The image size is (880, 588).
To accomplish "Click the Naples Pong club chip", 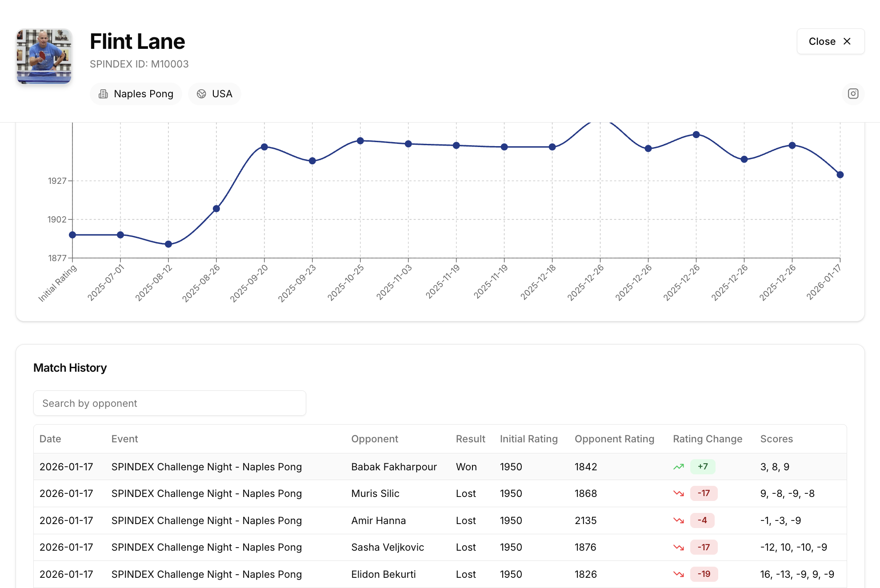I will coord(136,94).
